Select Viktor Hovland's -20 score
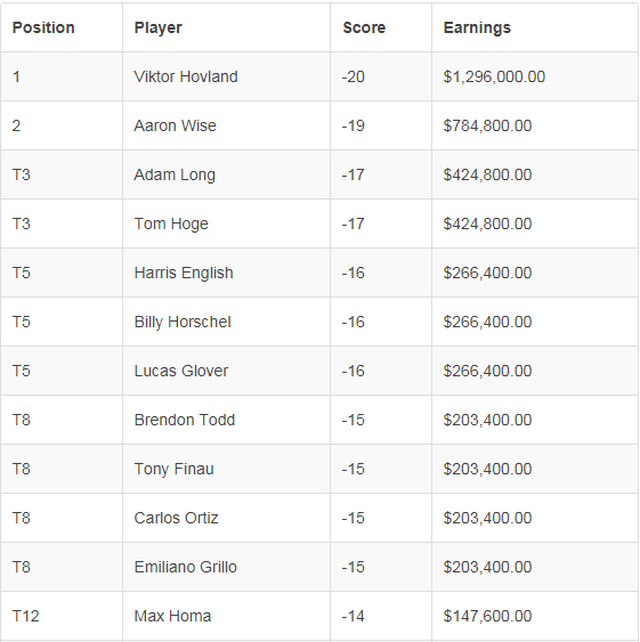Image resolution: width=640 pixels, height=642 pixels. pyautogui.click(x=353, y=77)
